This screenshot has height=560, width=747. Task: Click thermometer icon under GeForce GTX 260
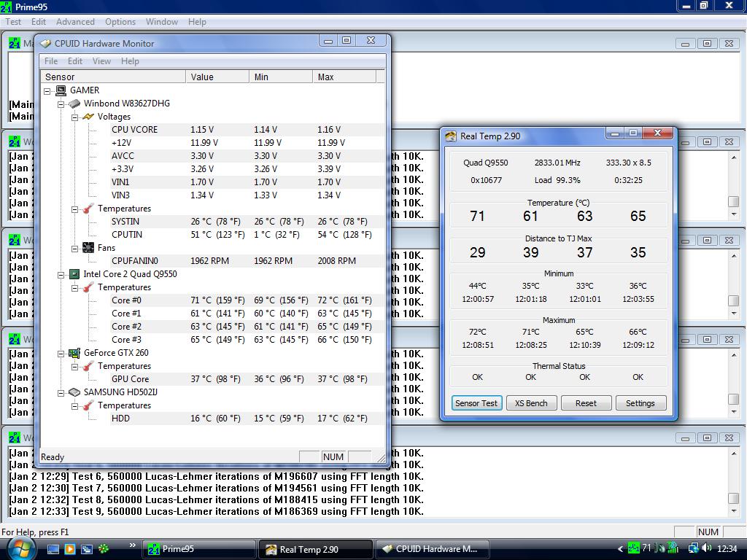(x=88, y=366)
